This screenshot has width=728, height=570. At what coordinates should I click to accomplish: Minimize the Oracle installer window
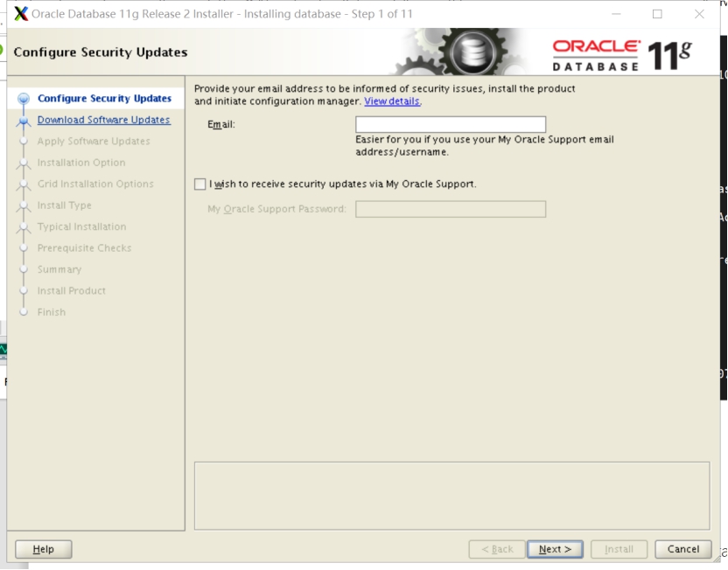coord(616,14)
